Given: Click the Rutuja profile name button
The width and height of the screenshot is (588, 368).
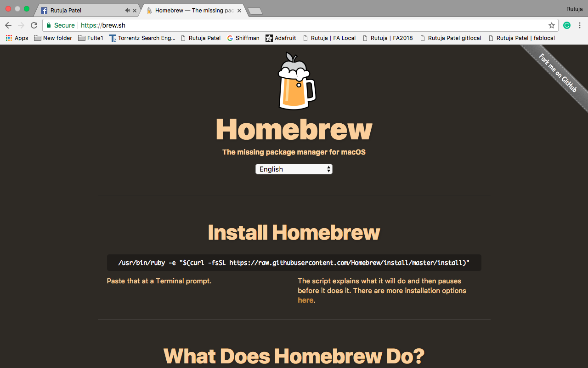Looking at the screenshot, I should [574, 9].
